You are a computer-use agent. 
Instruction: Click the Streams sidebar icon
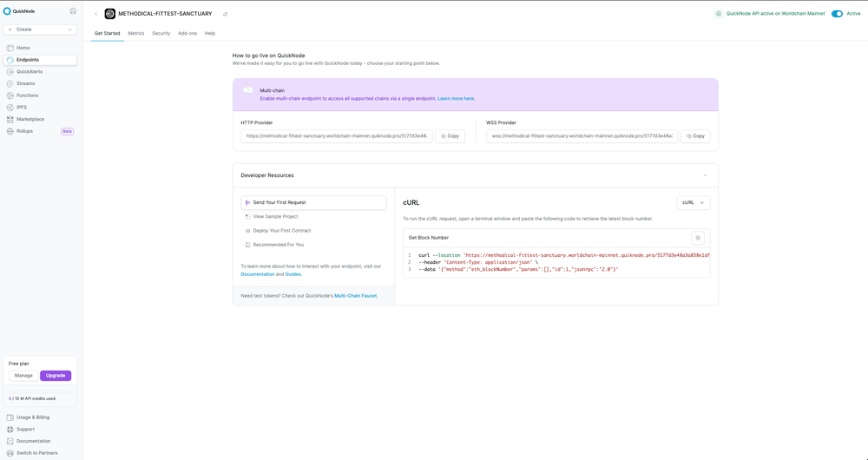(x=10, y=83)
